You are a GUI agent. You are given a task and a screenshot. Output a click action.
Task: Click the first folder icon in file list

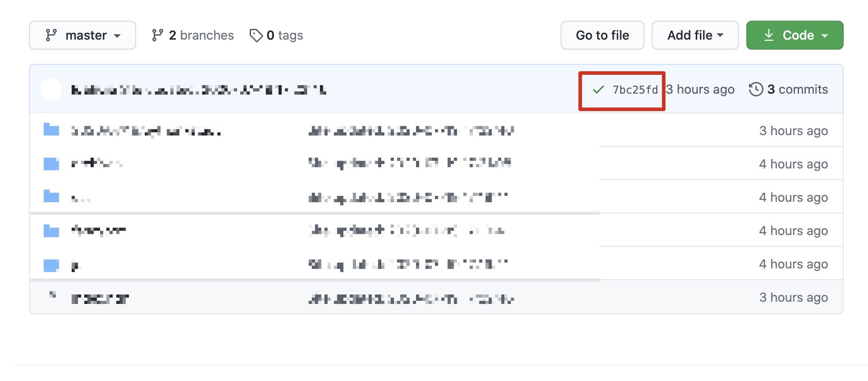[51, 130]
